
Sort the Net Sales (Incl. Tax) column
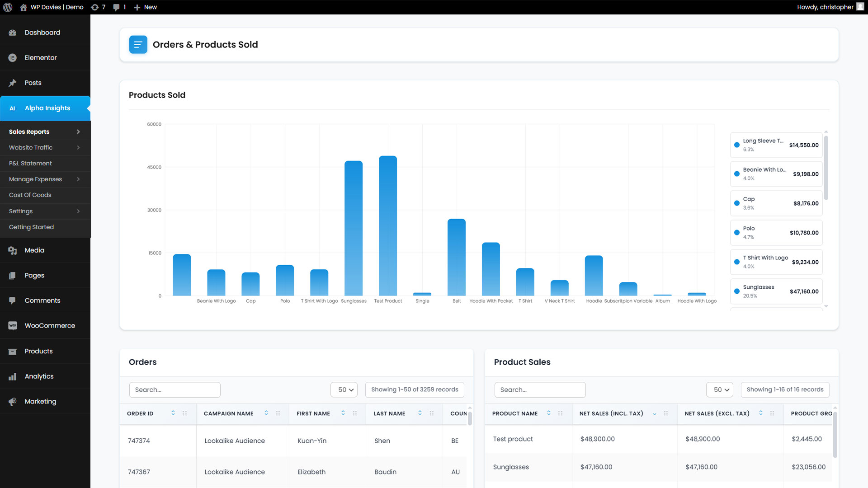pyautogui.click(x=654, y=413)
